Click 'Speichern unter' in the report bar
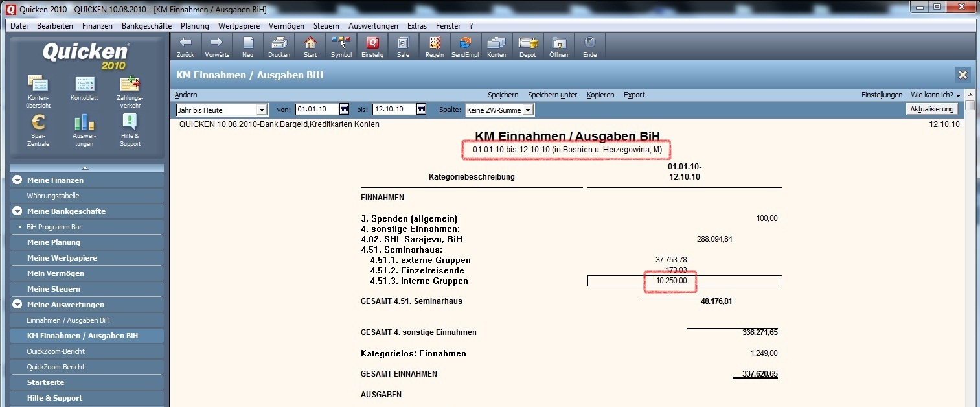 553,95
